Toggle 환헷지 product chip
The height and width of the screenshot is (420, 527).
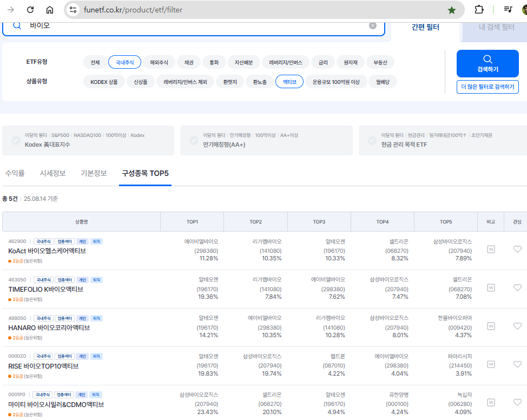pyautogui.click(x=230, y=82)
